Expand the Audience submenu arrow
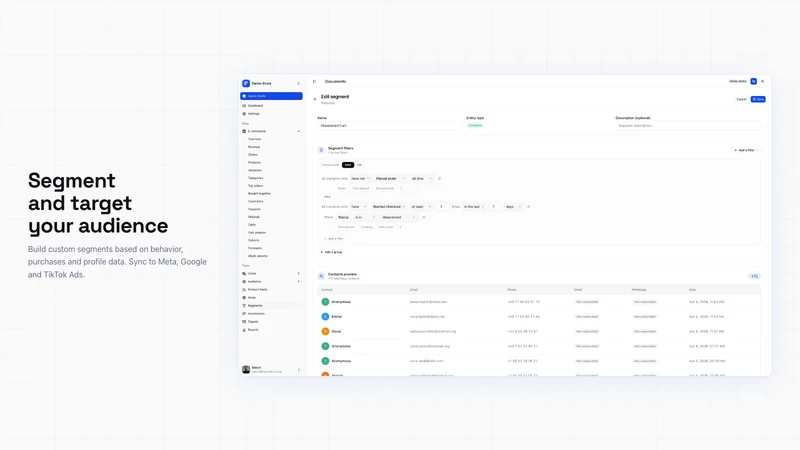 click(x=298, y=282)
